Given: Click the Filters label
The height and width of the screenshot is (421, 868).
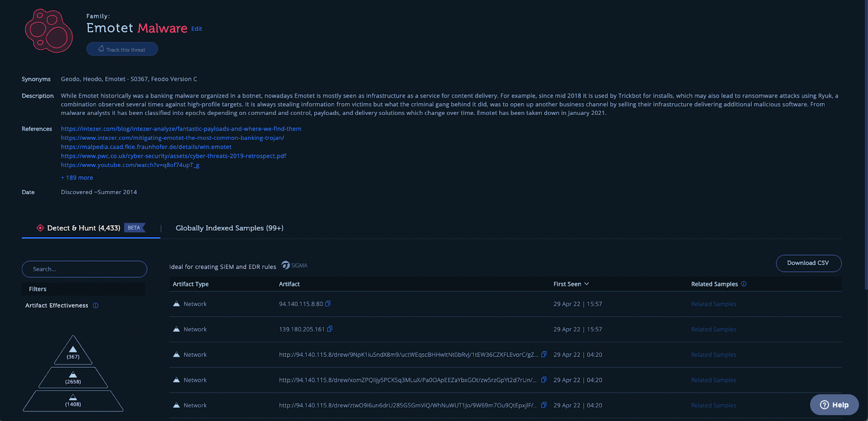Looking at the screenshot, I should click(37, 289).
